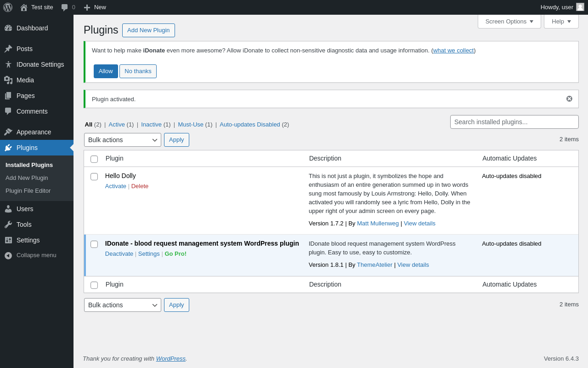Click the Allow button for iDonate diagnostics
This screenshot has width=588, height=368.
(x=106, y=71)
